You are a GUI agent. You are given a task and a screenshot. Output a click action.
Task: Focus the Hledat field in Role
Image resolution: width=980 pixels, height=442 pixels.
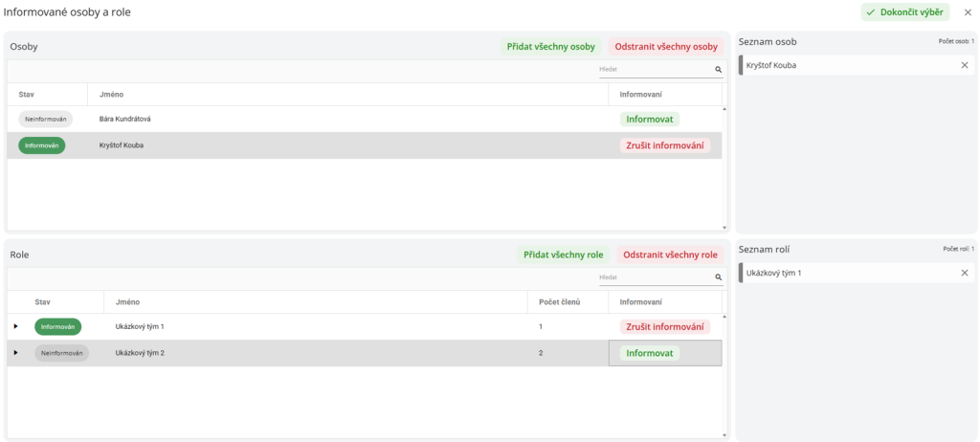tap(654, 277)
